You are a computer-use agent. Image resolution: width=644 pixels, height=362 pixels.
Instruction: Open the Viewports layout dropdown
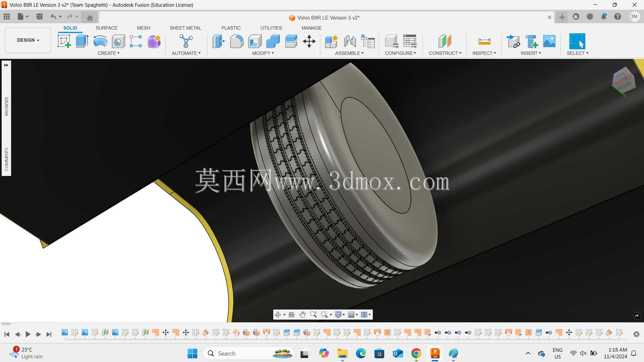coord(366,315)
